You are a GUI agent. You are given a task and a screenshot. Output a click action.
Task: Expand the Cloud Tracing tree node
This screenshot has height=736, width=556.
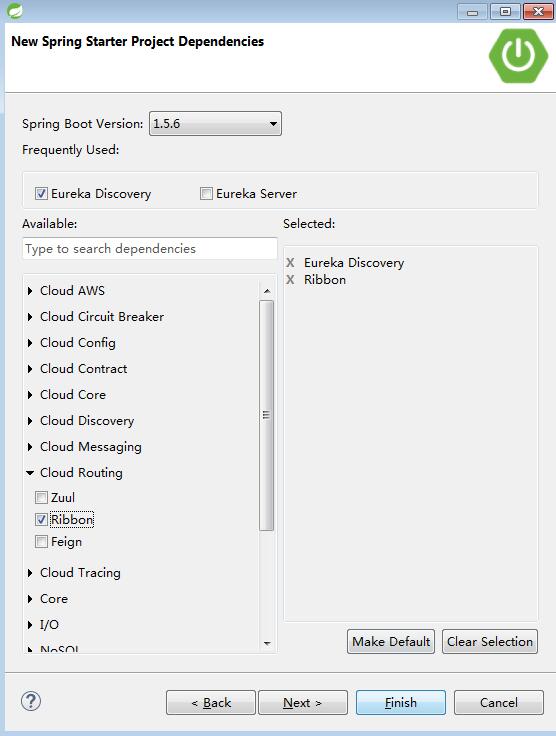[30, 573]
